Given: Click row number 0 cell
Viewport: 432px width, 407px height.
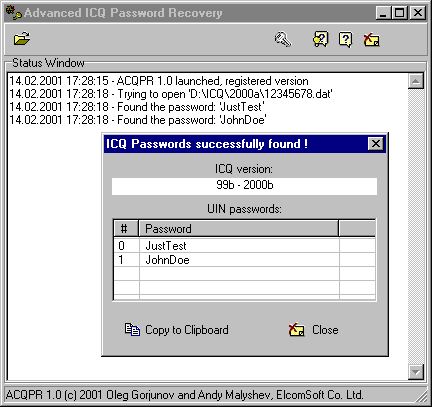Looking at the screenshot, I should pyautogui.click(x=126, y=246).
